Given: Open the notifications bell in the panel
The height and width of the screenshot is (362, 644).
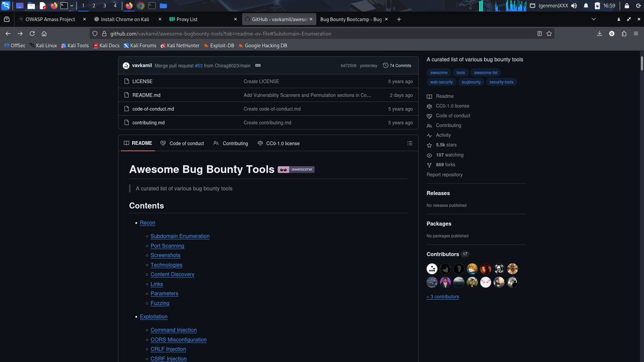Looking at the screenshot, I should click(x=586, y=6).
